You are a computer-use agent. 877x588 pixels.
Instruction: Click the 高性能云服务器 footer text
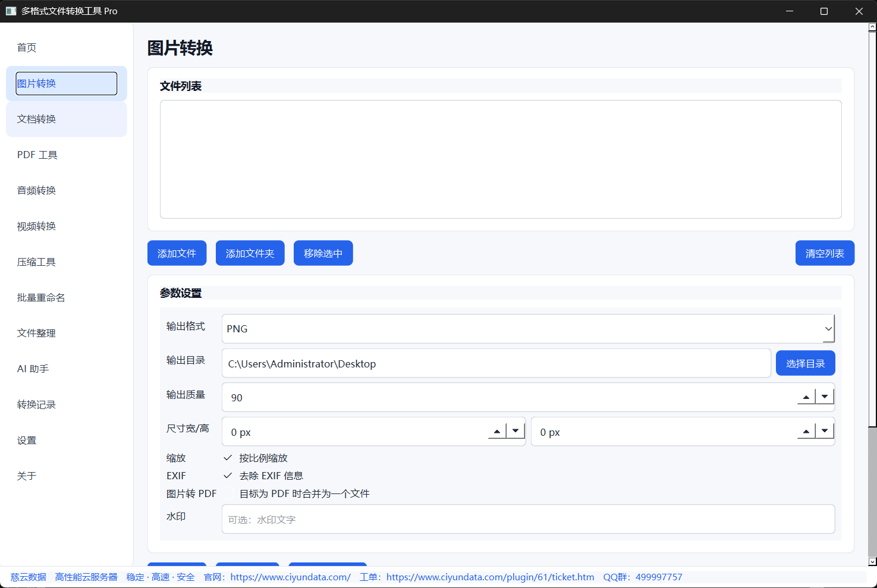pyautogui.click(x=86, y=577)
